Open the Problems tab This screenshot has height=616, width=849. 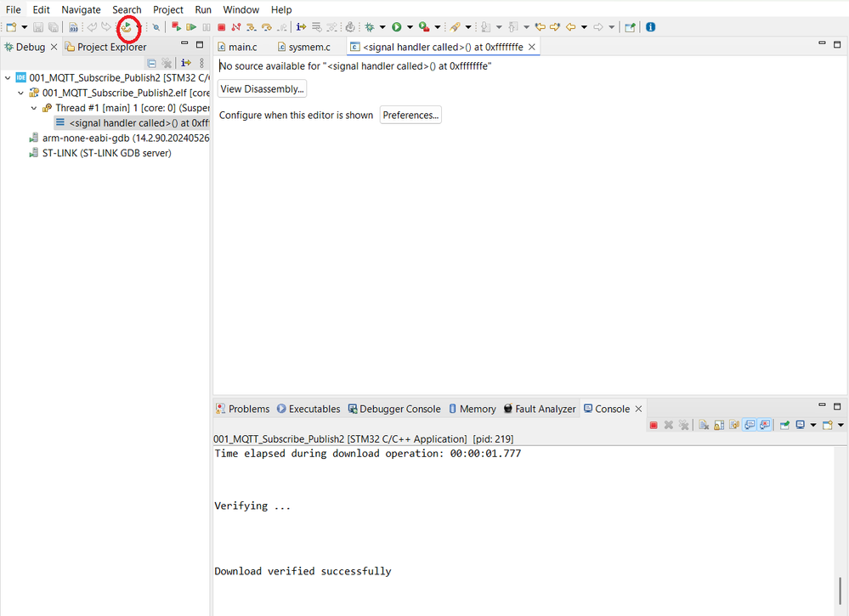[242, 409]
